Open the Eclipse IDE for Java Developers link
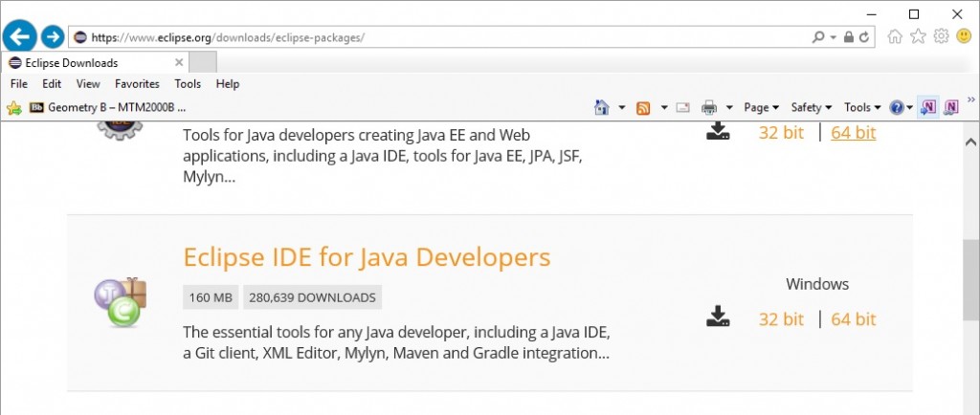 (367, 257)
